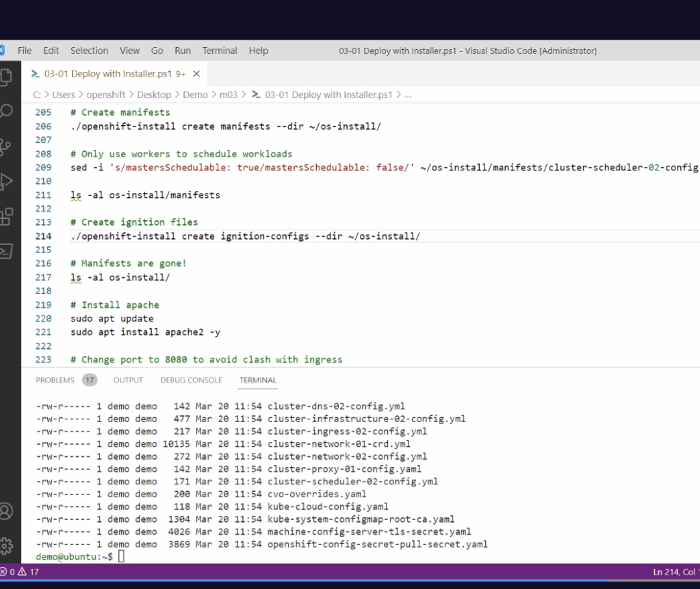The image size is (700, 589).
Task: Click the C: breadcrumb segment
Action: point(36,94)
